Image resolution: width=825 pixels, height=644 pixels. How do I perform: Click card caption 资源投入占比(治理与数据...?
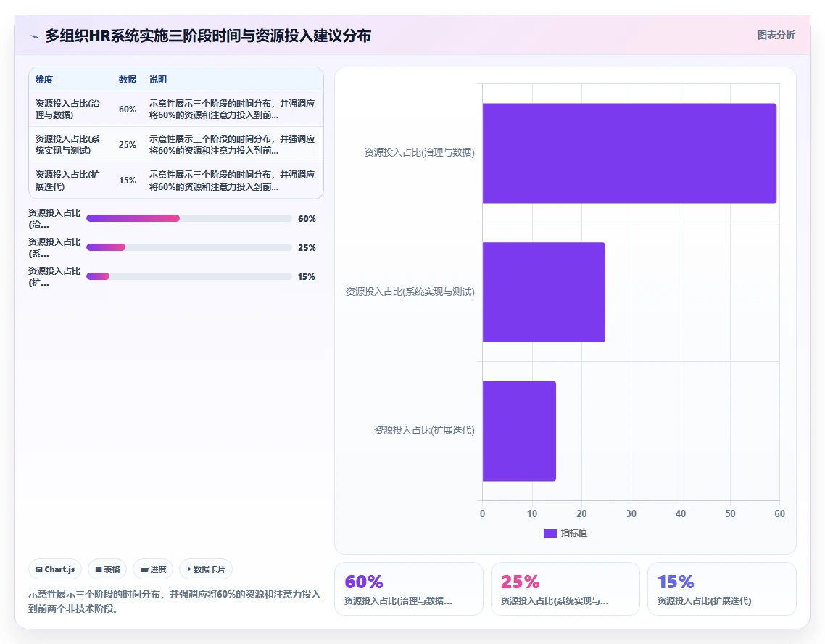tap(398, 601)
